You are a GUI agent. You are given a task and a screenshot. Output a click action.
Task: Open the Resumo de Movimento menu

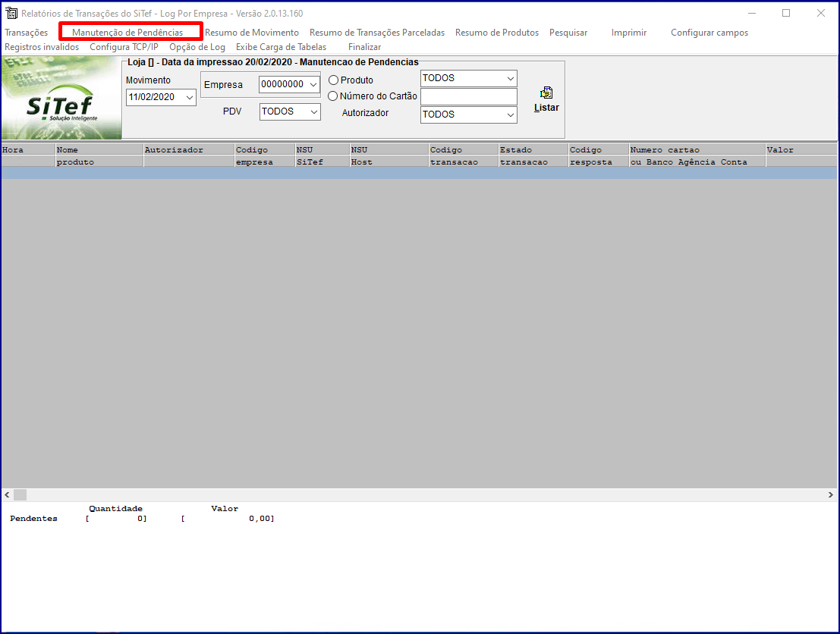pyautogui.click(x=252, y=33)
